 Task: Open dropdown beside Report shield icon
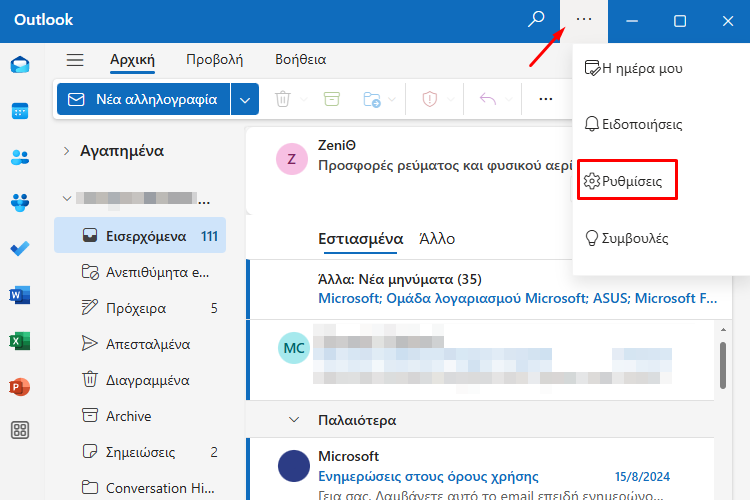pos(451,100)
